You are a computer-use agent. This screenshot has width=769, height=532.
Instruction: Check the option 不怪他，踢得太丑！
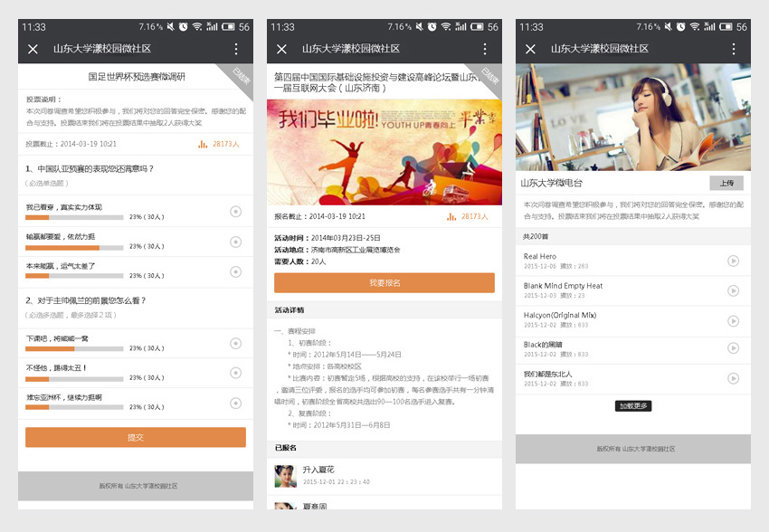[x=235, y=373]
